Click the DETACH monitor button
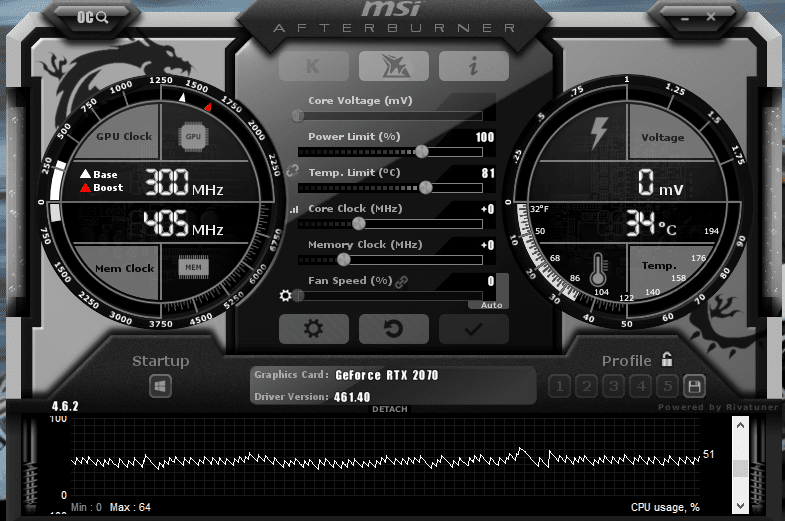This screenshot has height=521, width=785. coord(389,409)
